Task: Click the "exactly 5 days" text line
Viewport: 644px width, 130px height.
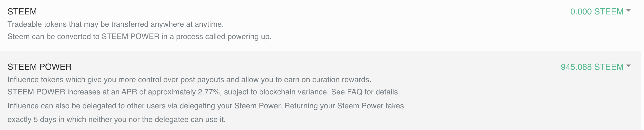Action: [x=116, y=120]
